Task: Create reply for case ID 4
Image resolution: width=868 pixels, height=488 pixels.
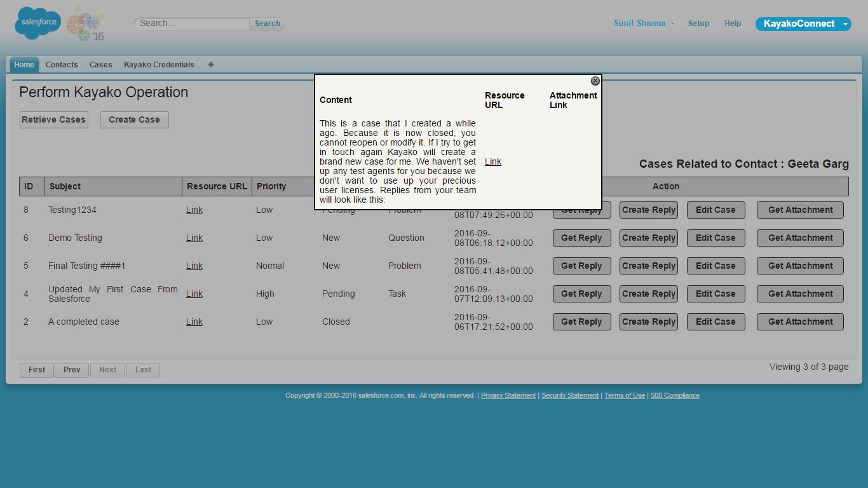Action: click(648, 294)
